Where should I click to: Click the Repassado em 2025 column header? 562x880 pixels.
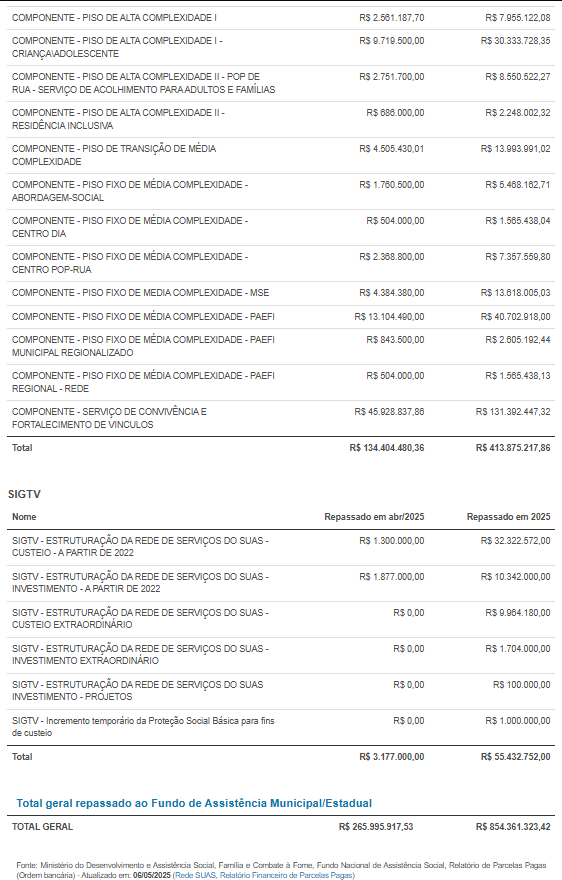coord(508,517)
